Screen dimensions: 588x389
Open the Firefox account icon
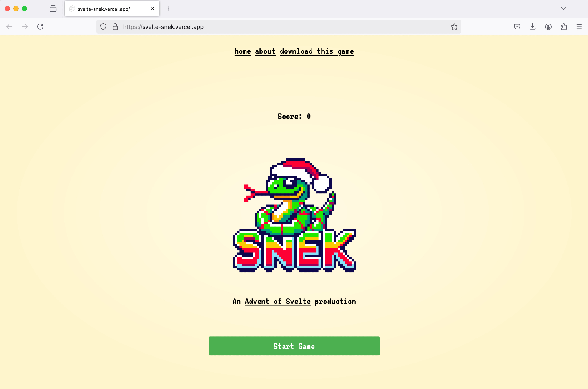click(548, 27)
